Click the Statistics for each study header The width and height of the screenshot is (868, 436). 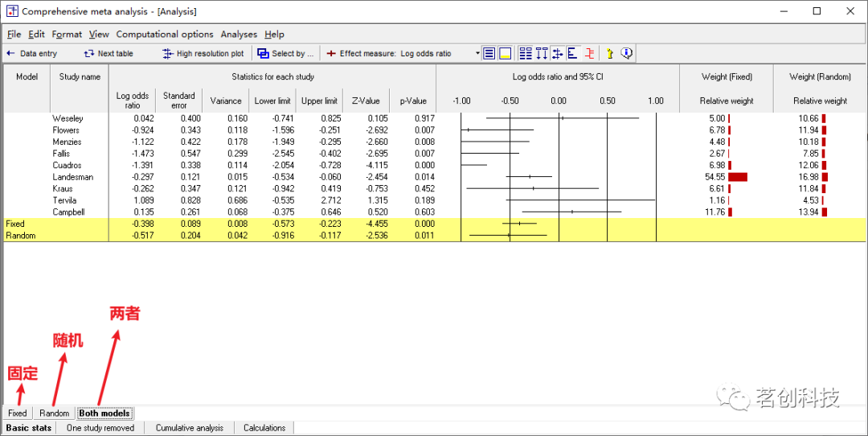click(273, 77)
